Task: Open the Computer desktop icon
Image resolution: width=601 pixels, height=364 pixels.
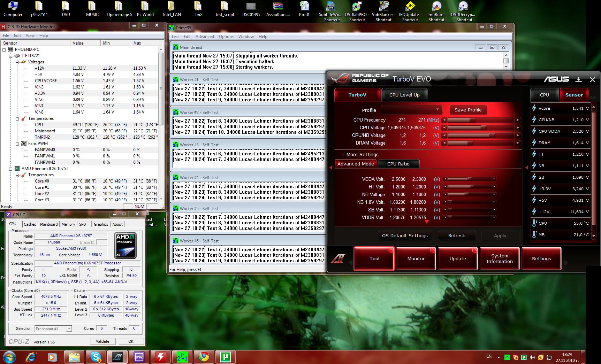Action: point(13,9)
